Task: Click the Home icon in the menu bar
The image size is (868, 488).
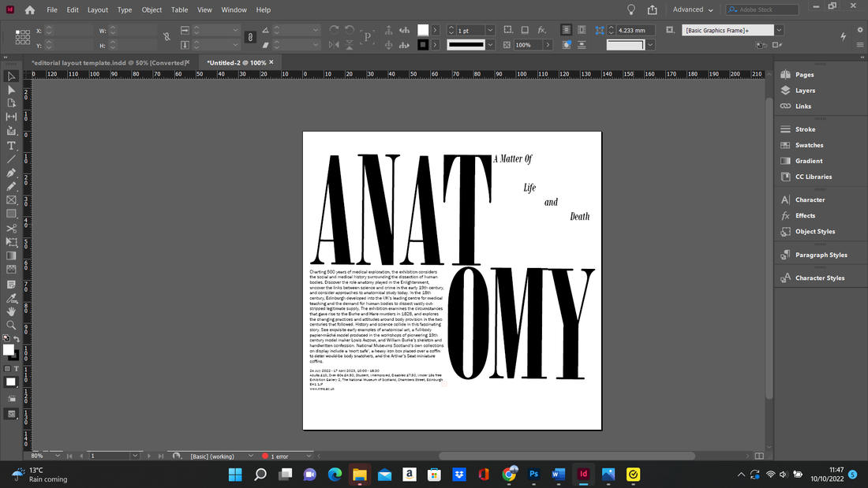Action: tap(30, 10)
